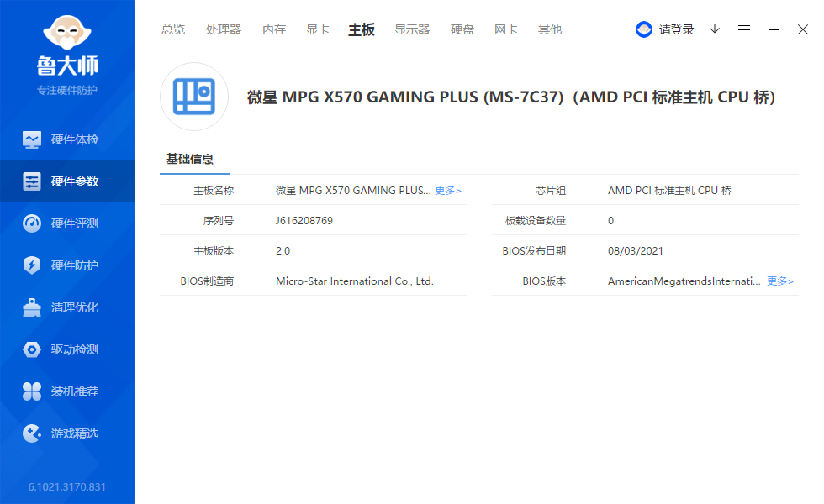Screen dimensions: 824x504
Task: Select the 主板 tab
Action: tap(362, 30)
